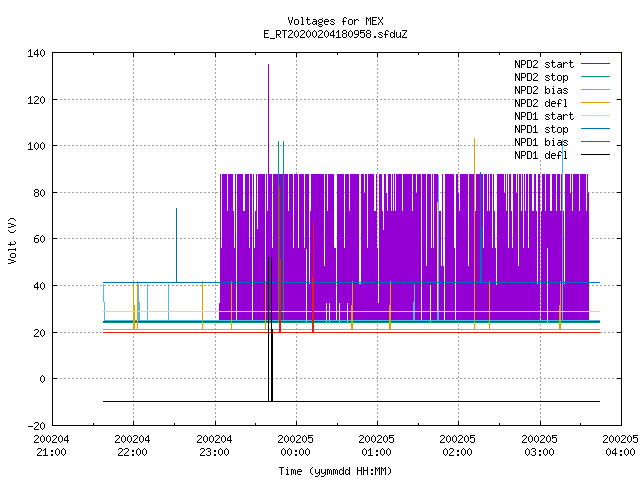The image size is (640, 480).
Task: Click the 140 y-axis tick label
Action: [x=36, y=53]
